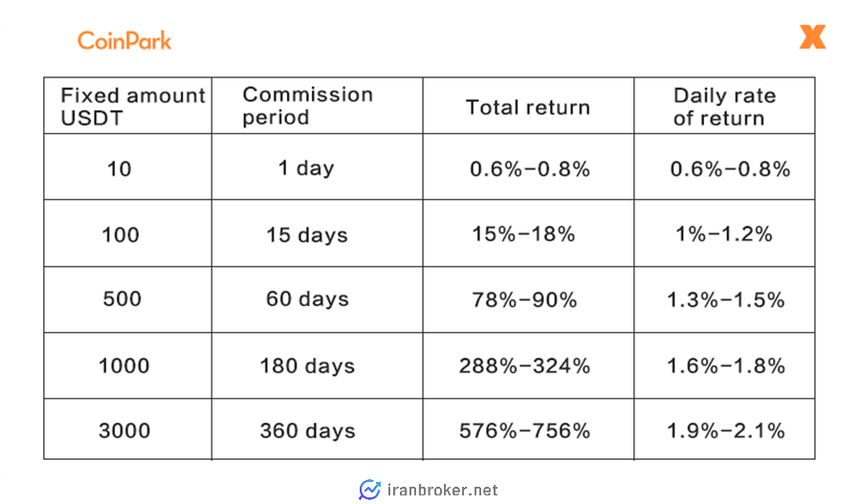Screen dimensions: 861x504
Task: Click the 360 days period cell
Action: click(318, 429)
